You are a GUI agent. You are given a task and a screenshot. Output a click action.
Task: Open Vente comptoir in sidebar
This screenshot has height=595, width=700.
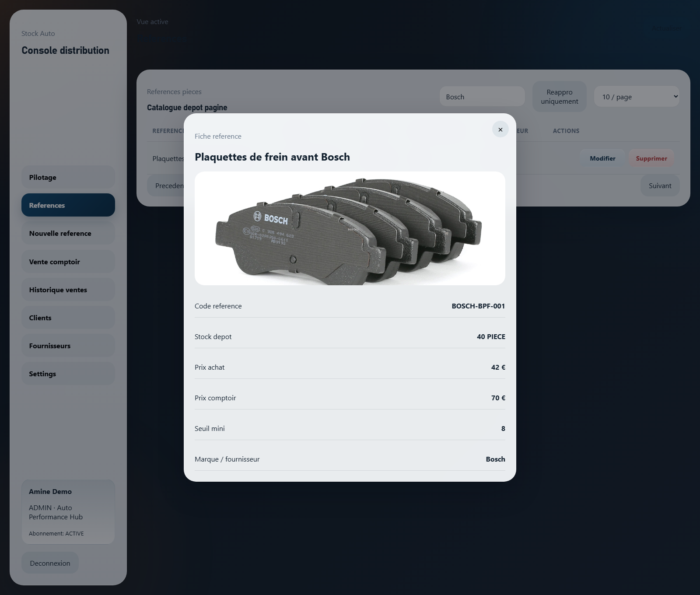[x=68, y=262]
